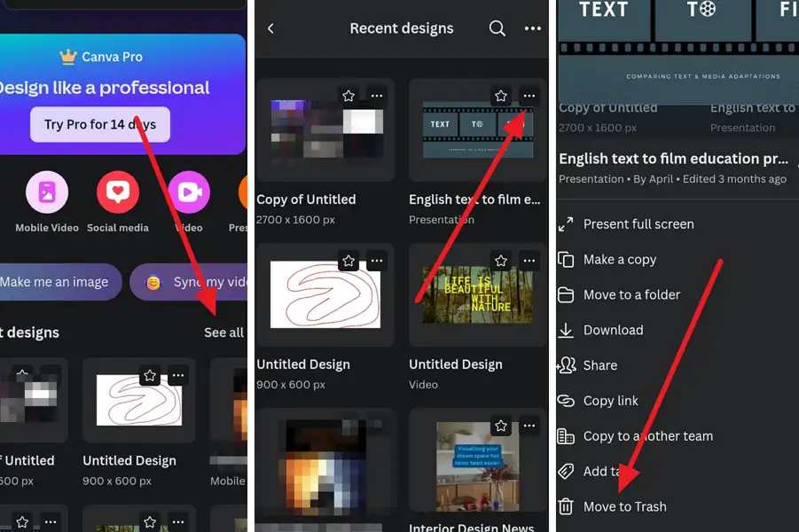The height and width of the screenshot is (532, 799).
Task: Tap the building icon beside Copy to another team
Action: point(566,436)
